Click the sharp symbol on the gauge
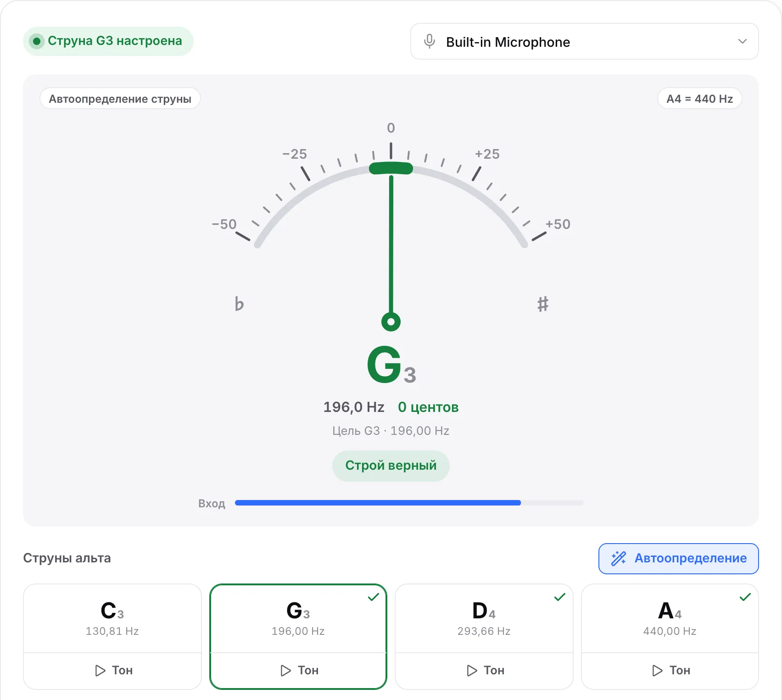The height and width of the screenshot is (700, 782). (543, 304)
